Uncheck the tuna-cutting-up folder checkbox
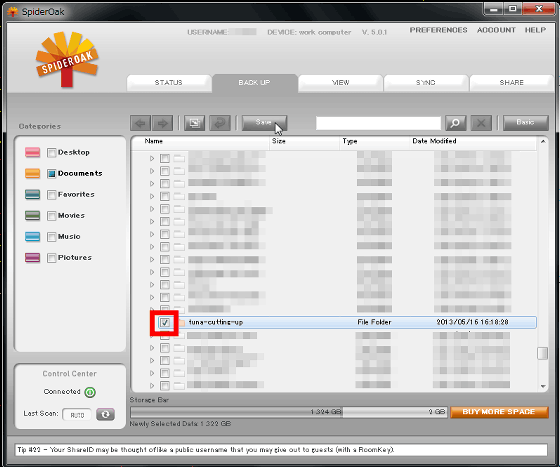Screen dimensions: 560x467 [x=165, y=323]
